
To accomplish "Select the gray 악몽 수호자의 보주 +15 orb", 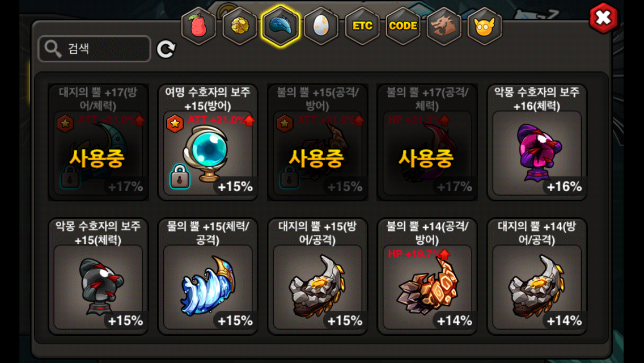I will (x=98, y=277).
